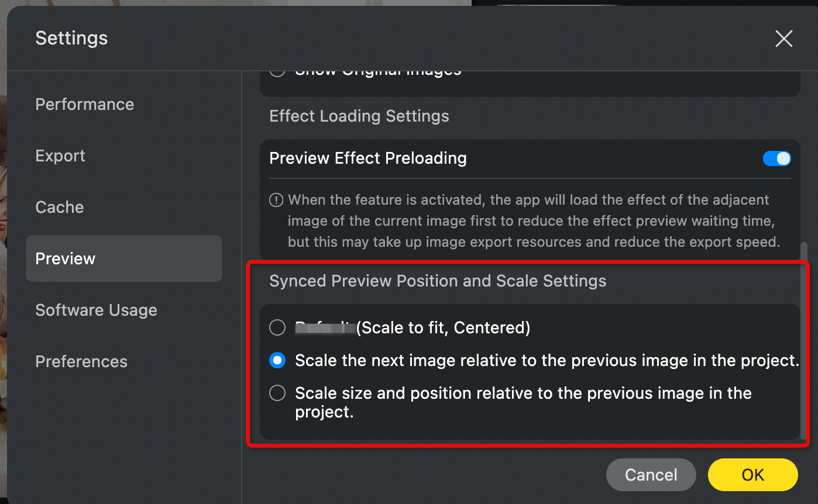This screenshot has height=504, width=818.
Task: Switch to the Preferences section
Action: (x=81, y=361)
